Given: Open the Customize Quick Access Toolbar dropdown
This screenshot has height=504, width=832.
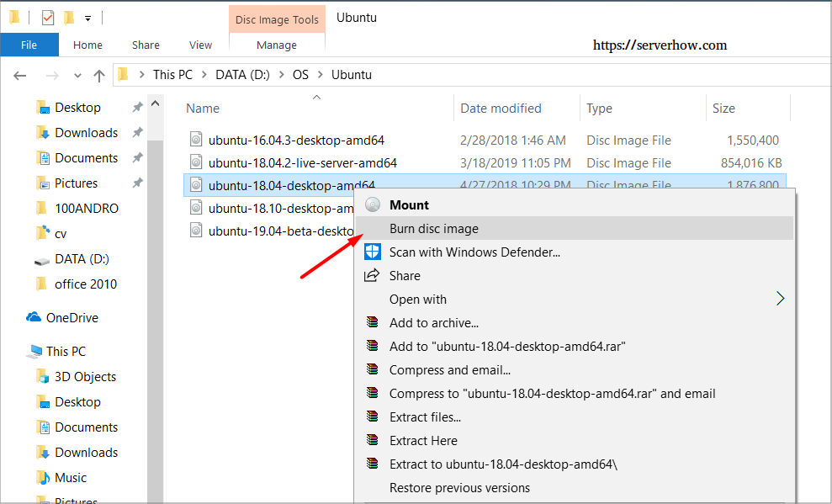Looking at the screenshot, I should (87, 19).
